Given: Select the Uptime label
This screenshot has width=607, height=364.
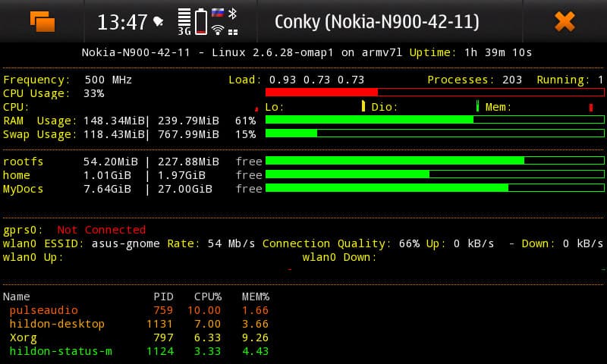Looking at the screenshot, I should 432,52.
